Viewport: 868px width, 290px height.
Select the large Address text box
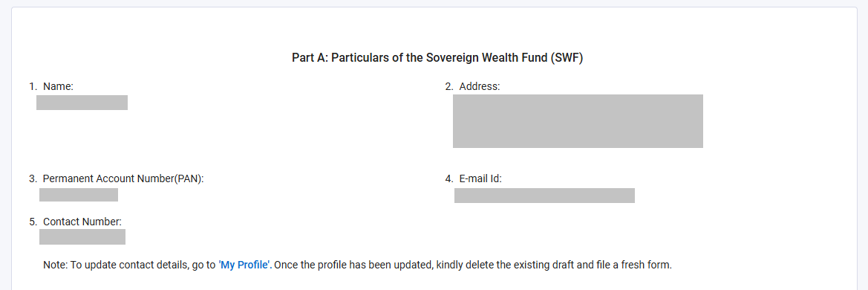pos(578,121)
